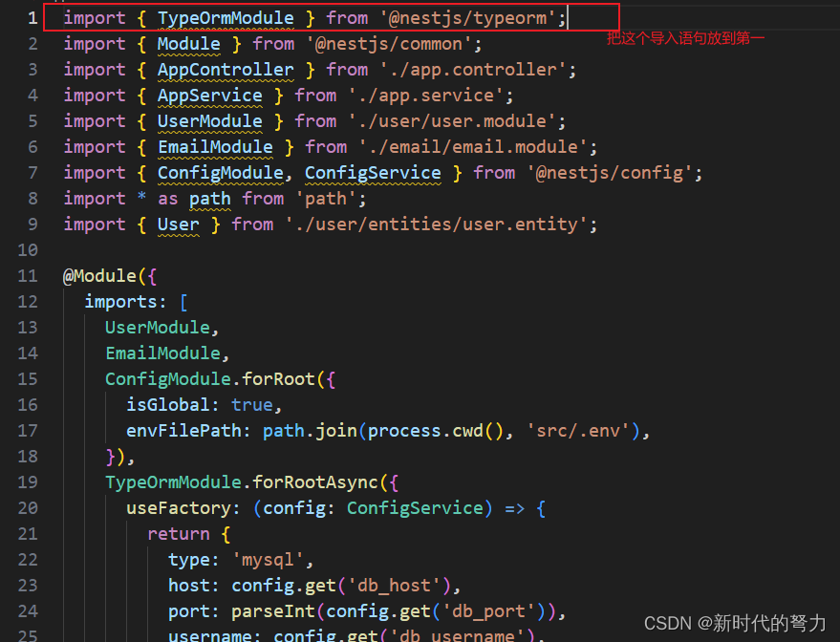The image size is (840, 642).
Task: Click the TypeOrmModule identifier on line 1
Action: (x=226, y=18)
